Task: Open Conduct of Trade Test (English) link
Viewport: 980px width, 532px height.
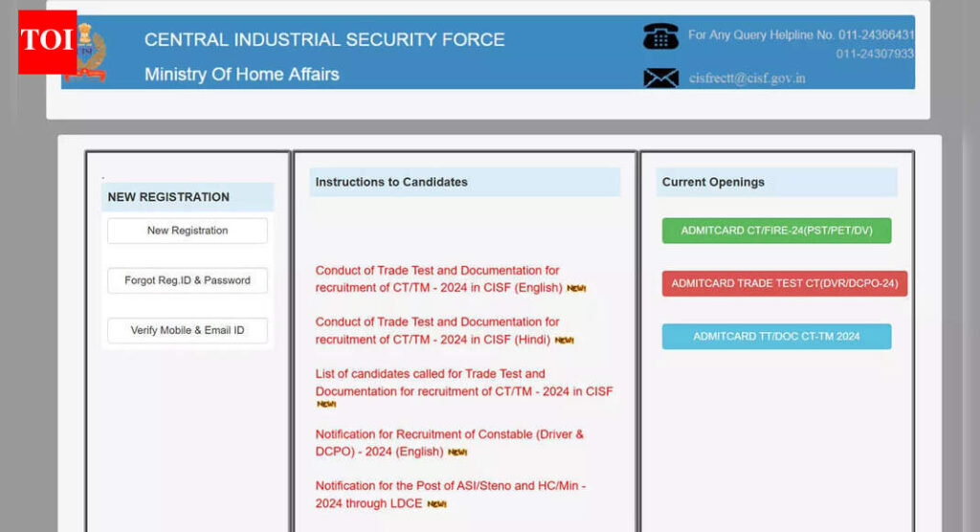Action: (438, 278)
